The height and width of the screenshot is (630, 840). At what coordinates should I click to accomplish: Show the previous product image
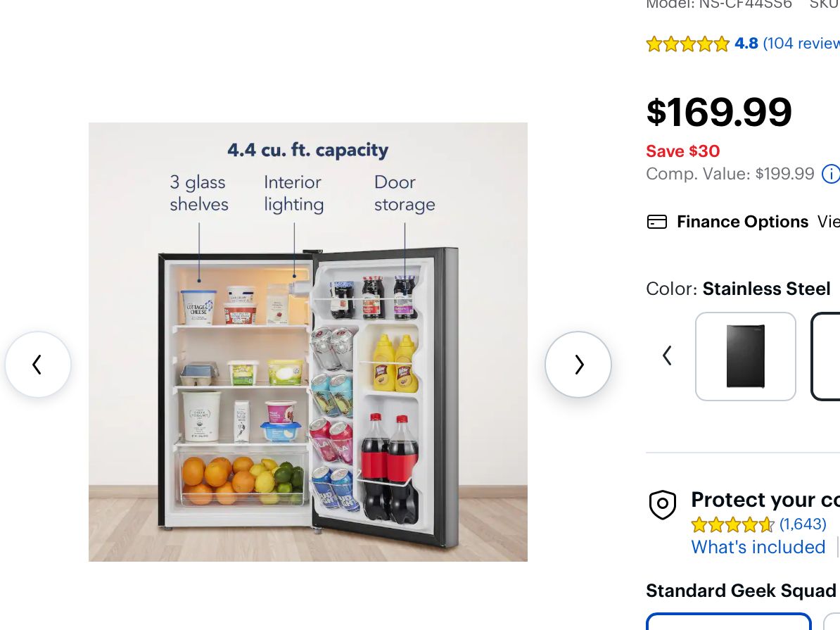(x=38, y=365)
